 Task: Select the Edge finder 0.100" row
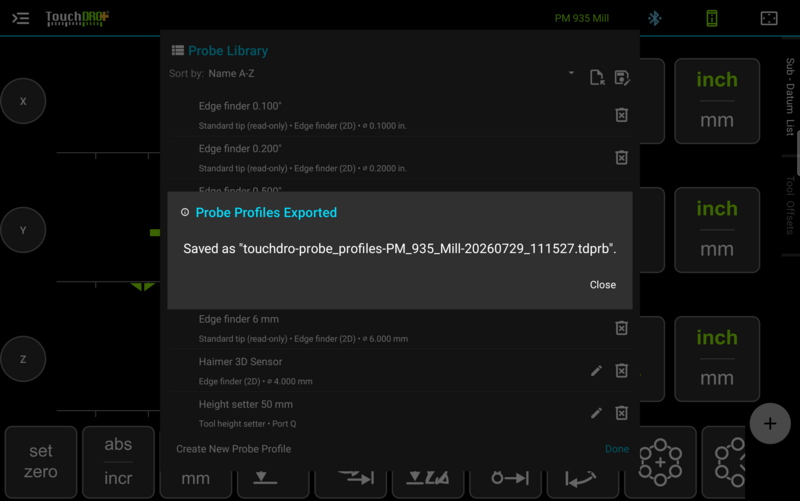(401, 115)
